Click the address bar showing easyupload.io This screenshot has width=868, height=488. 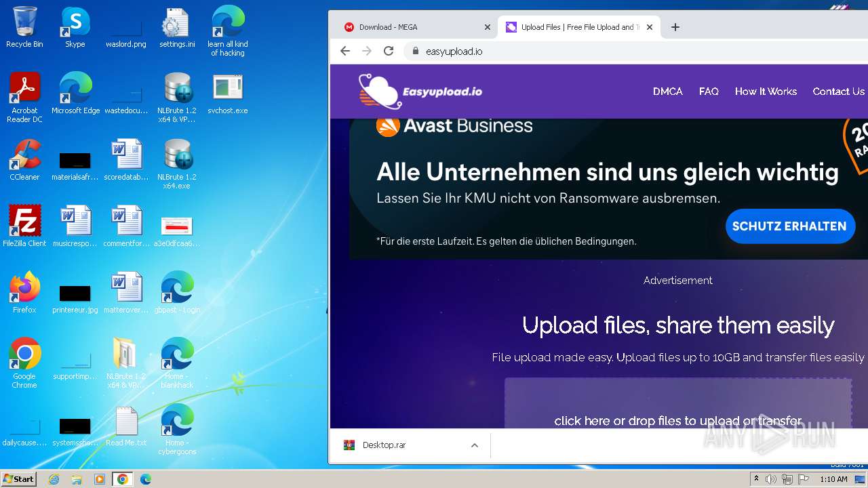tap(636, 51)
